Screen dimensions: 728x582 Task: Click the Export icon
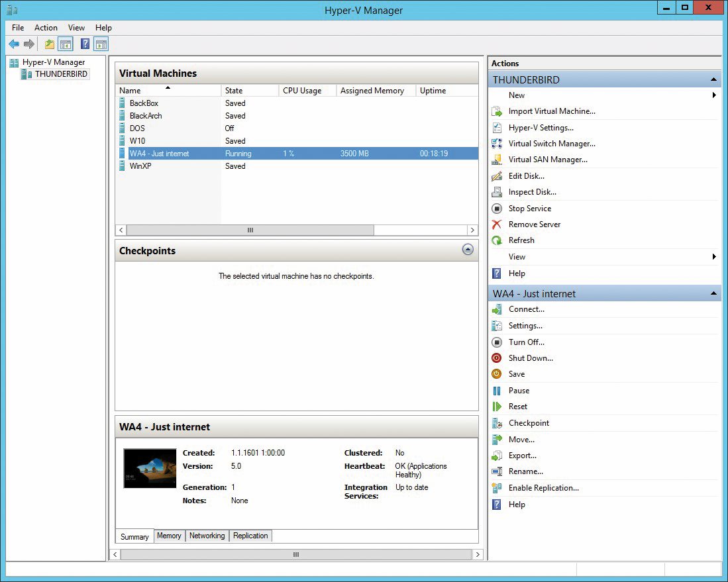point(497,456)
